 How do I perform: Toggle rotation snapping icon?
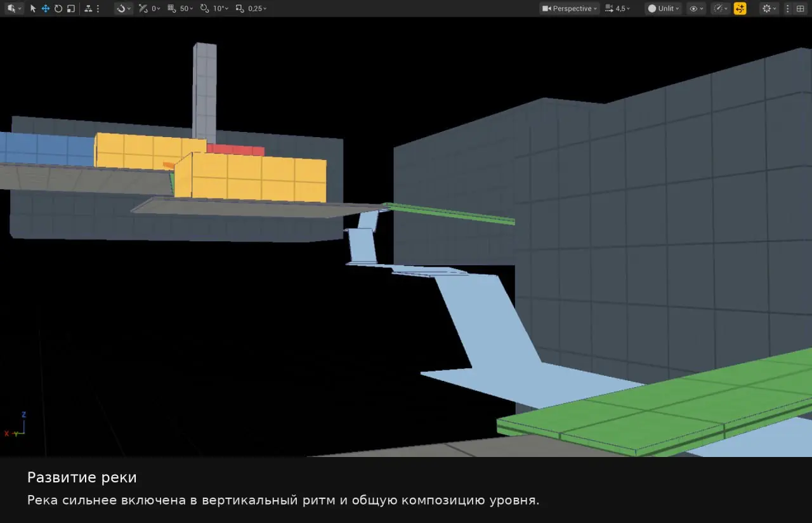click(204, 8)
